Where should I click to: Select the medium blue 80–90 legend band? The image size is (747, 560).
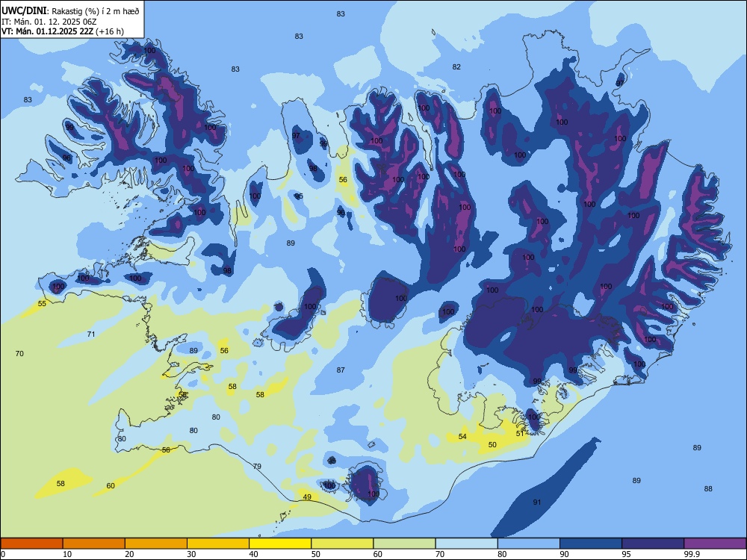point(529,544)
